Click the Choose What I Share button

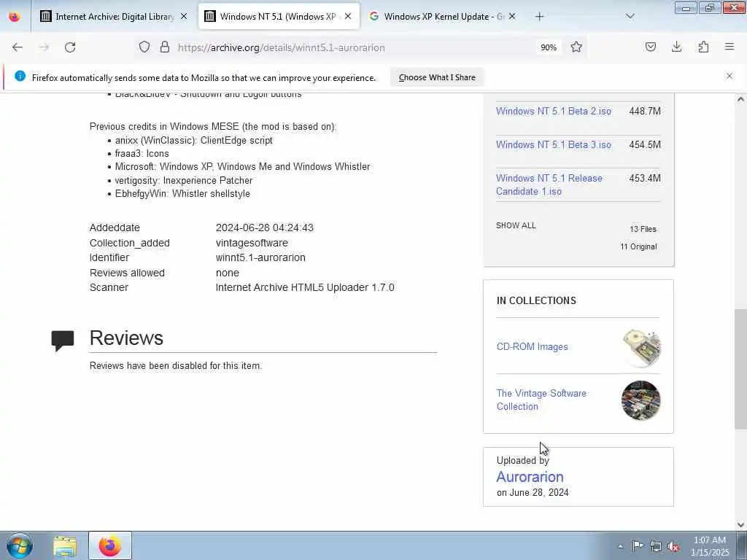click(437, 77)
